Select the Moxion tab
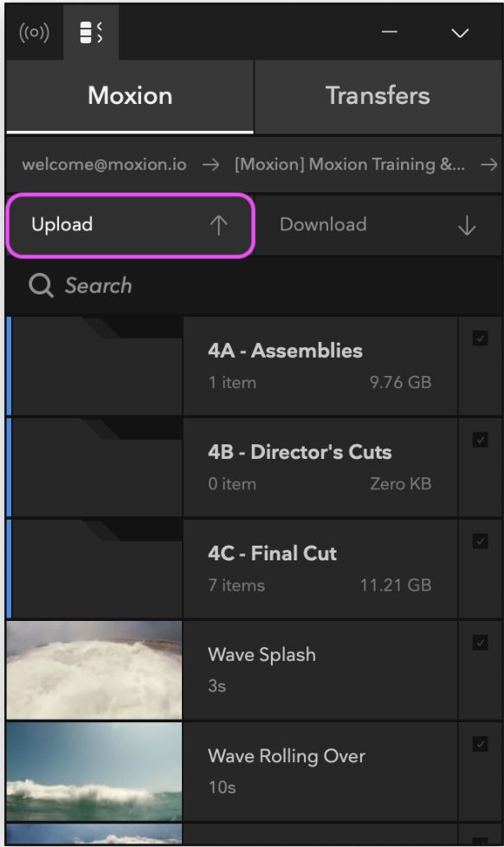This screenshot has height=847, width=504. (130, 96)
